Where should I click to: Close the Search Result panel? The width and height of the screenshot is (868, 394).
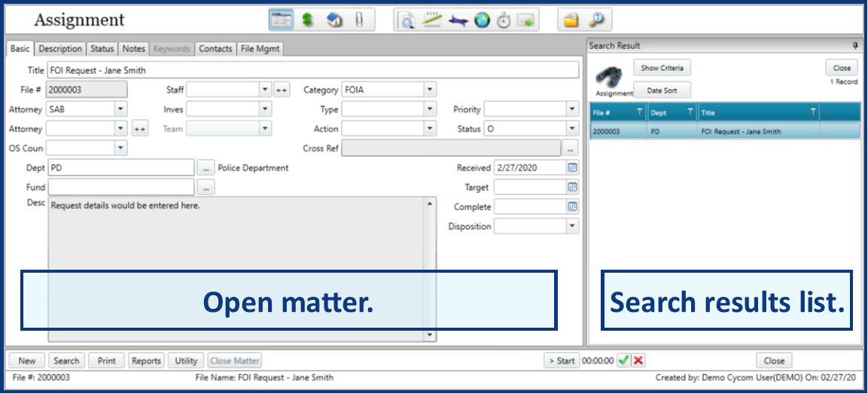[x=842, y=68]
